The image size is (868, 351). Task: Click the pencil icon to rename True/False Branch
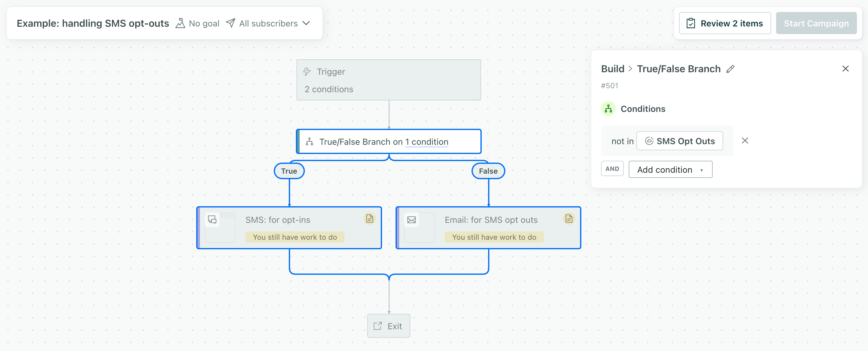[x=730, y=69]
